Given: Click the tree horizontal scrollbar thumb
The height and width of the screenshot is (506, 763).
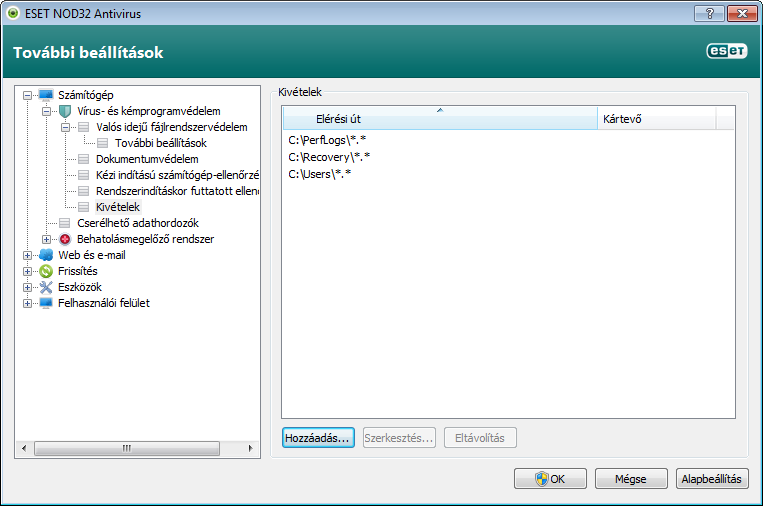Looking at the screenshot, I should pyautogui.click(x=127, y=448).
